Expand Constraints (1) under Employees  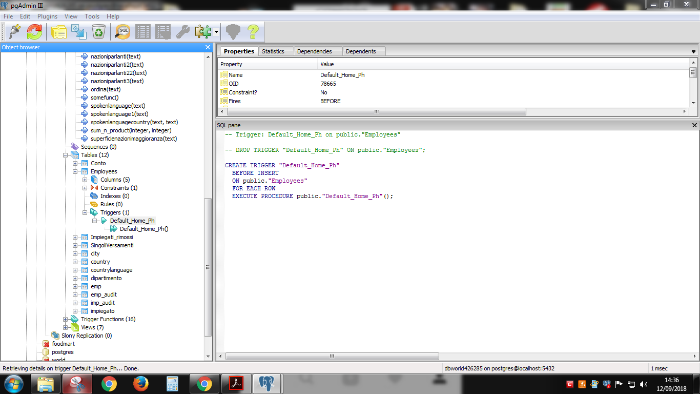(x=84, y=188)
